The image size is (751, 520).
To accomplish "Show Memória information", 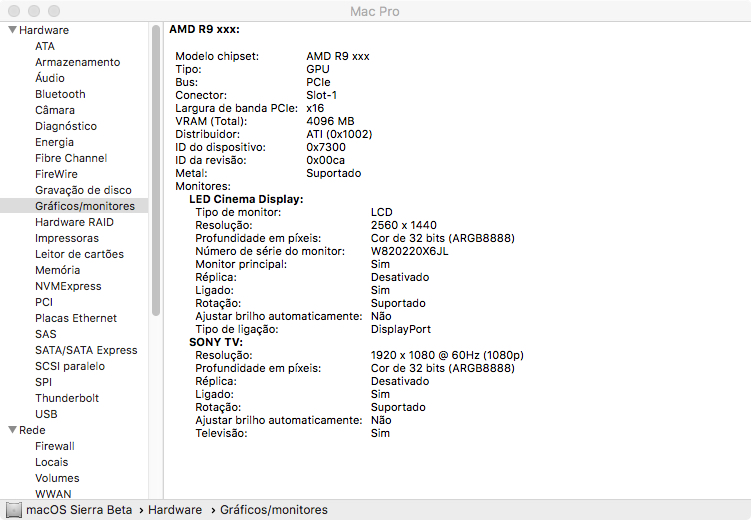I will pyautogui.click(x=57, y=270).
